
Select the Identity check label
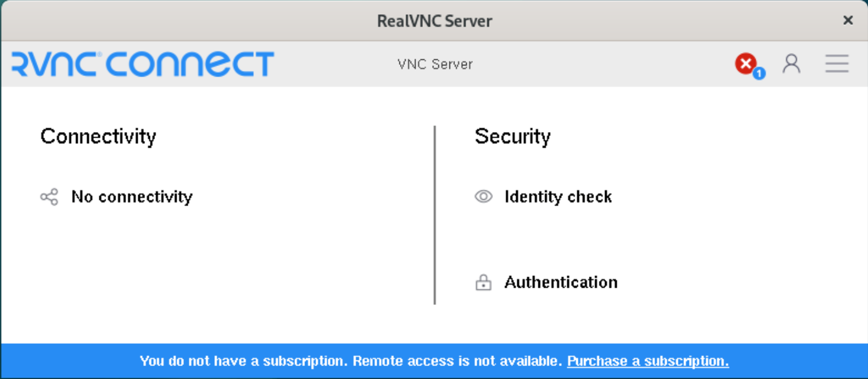558,197
